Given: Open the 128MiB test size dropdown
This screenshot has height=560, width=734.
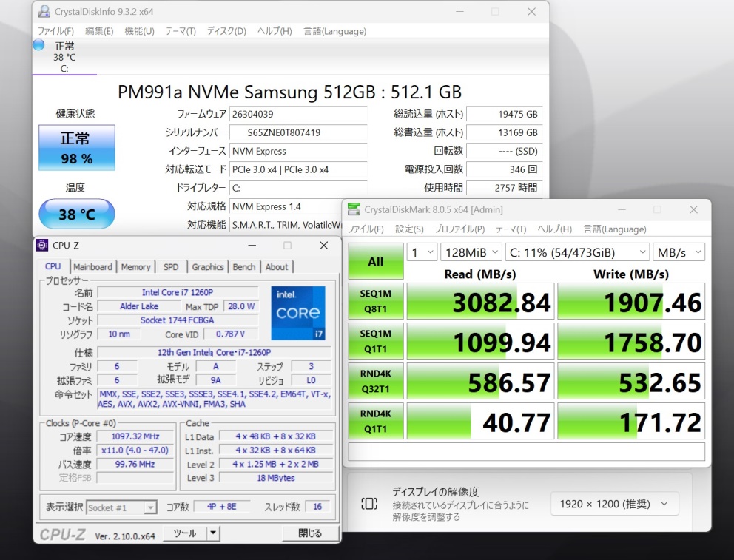Looking at the screenshot, I should coord(471,253).
